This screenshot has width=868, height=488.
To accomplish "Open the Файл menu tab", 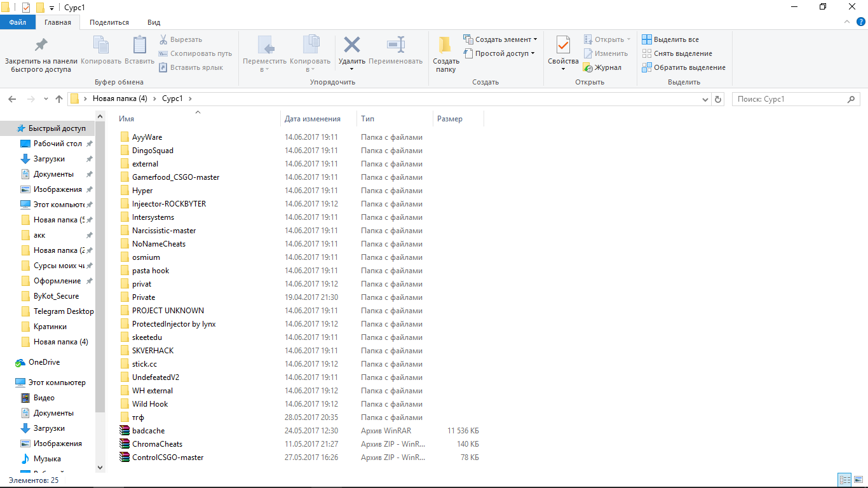I will (x=18, y=22).
